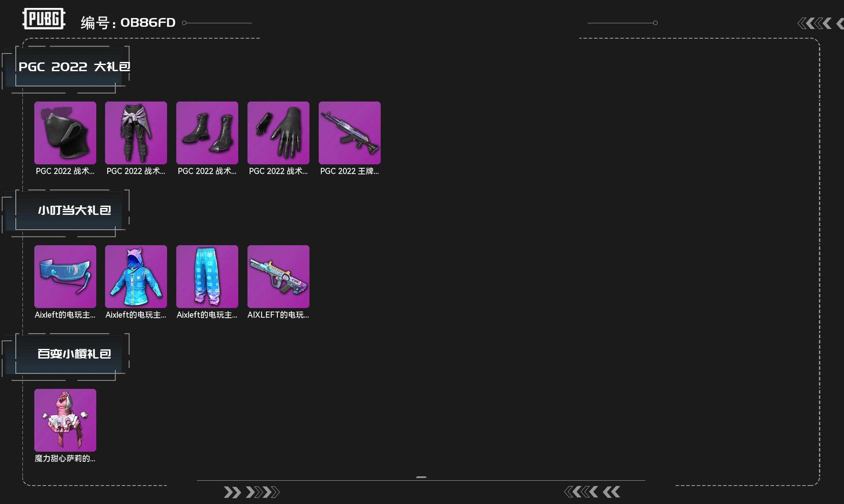Select the Aixleft blue cat hoodie item
Viewport: 844px width, 504px height.
[136, 276]
